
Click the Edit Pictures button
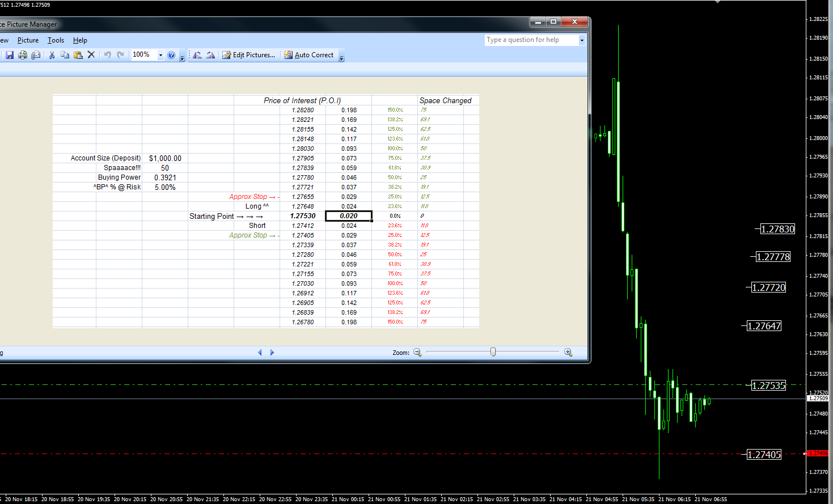pyautogui.click(x=249, y=55)
